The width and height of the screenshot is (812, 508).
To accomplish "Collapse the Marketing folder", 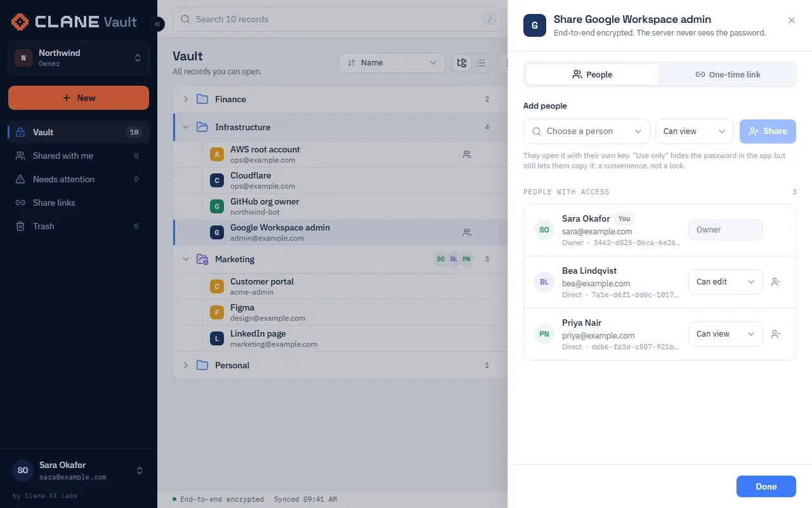I will point(186,259).
